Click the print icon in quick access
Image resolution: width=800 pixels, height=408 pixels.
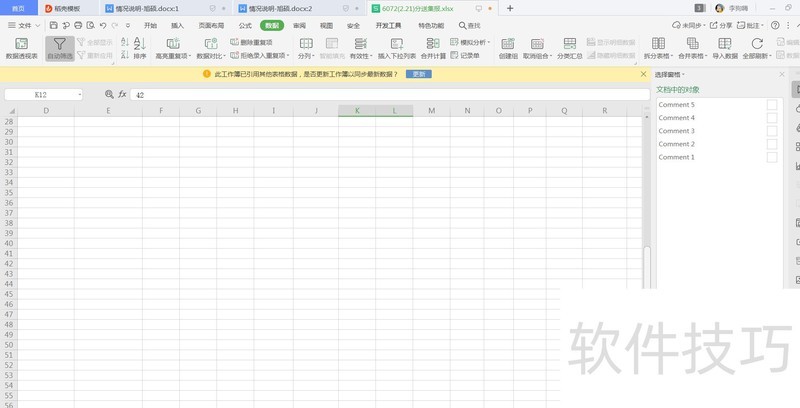[x=78, y=25]
